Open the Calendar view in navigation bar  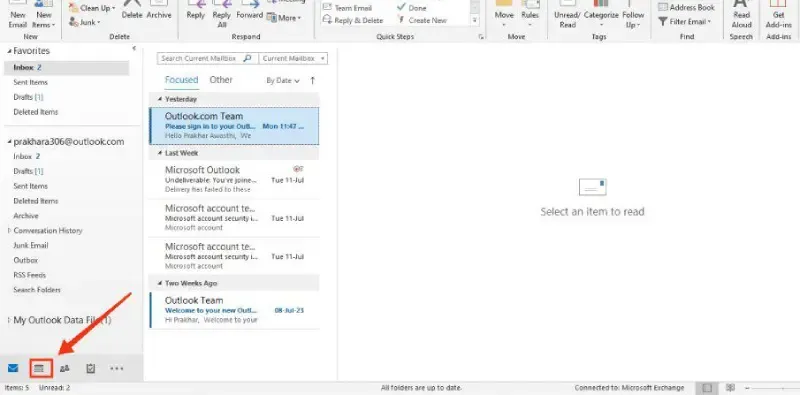click(x=39, y=368)
